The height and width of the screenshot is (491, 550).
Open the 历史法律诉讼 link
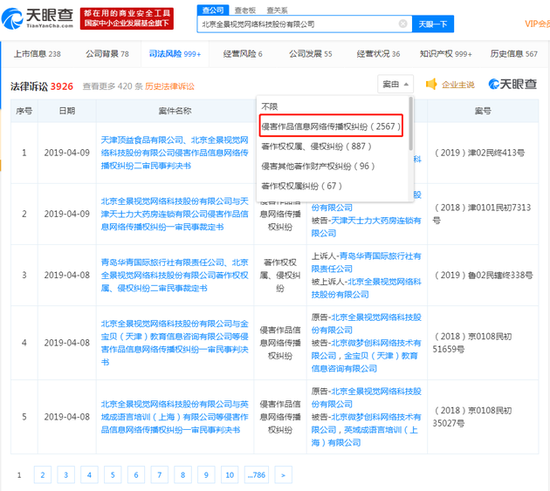pyautogui.click(x=169, y=86)
